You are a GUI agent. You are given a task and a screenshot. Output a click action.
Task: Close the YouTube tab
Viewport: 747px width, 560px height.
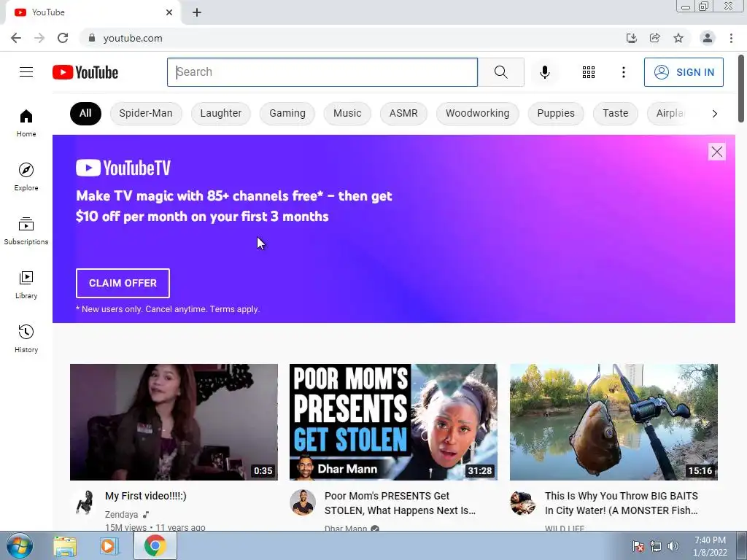169,12
